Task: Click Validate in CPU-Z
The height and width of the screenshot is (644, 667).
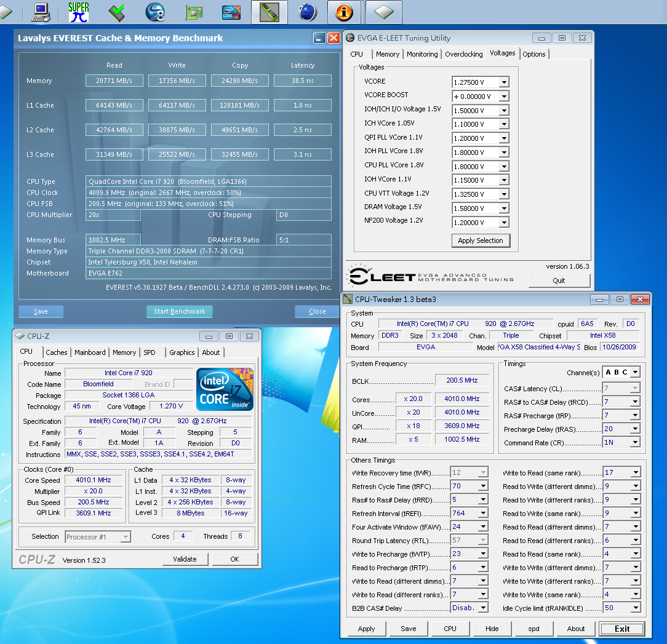Action: click(185, 559)
